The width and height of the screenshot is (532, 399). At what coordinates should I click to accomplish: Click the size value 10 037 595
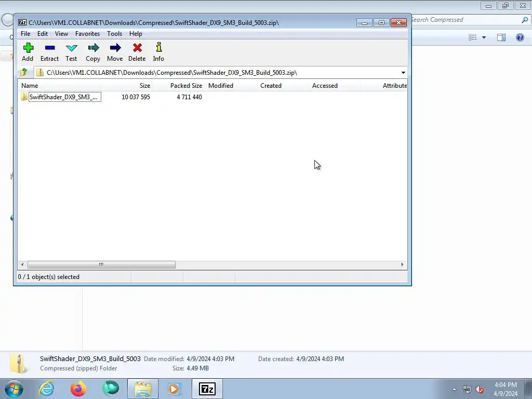(136, 97)
